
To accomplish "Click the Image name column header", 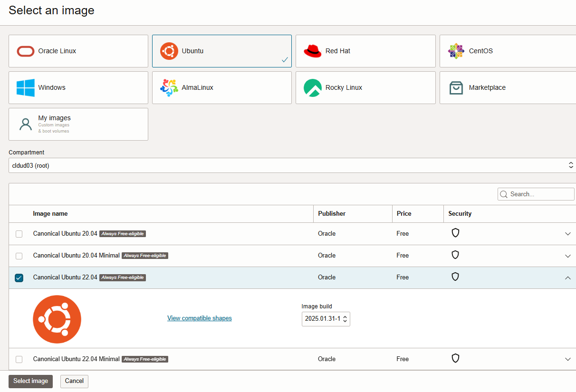I will (x=50, y=214).
